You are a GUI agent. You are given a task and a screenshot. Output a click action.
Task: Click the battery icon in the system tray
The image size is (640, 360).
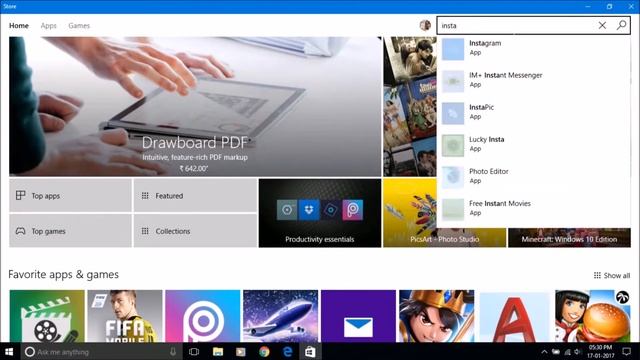pyautogui.click(x=556, y=351)
